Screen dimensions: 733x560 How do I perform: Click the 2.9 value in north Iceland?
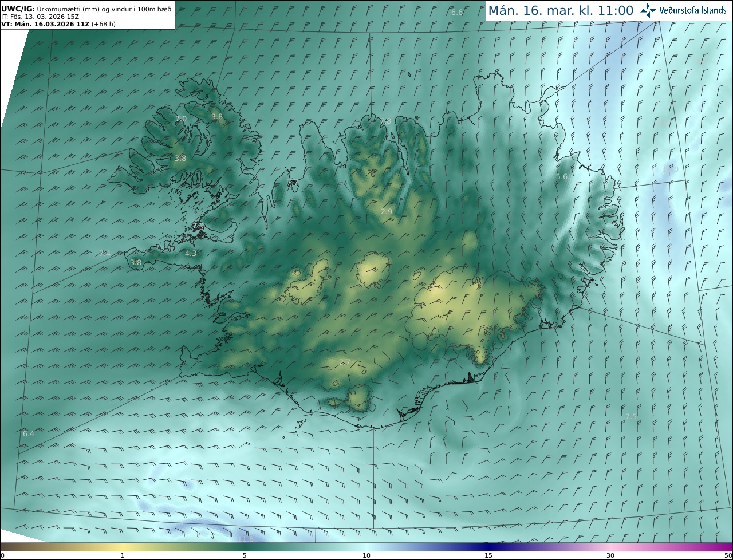pos(387,211)
